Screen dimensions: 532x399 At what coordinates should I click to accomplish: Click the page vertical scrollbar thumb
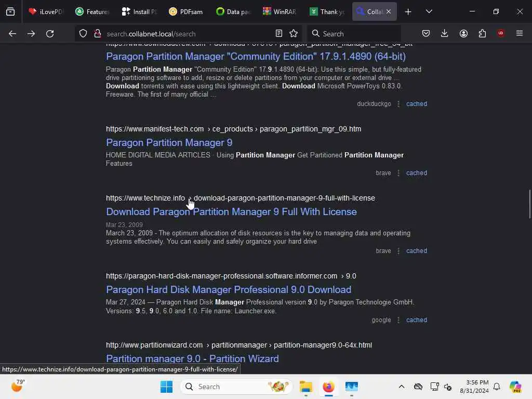[529, 204]
